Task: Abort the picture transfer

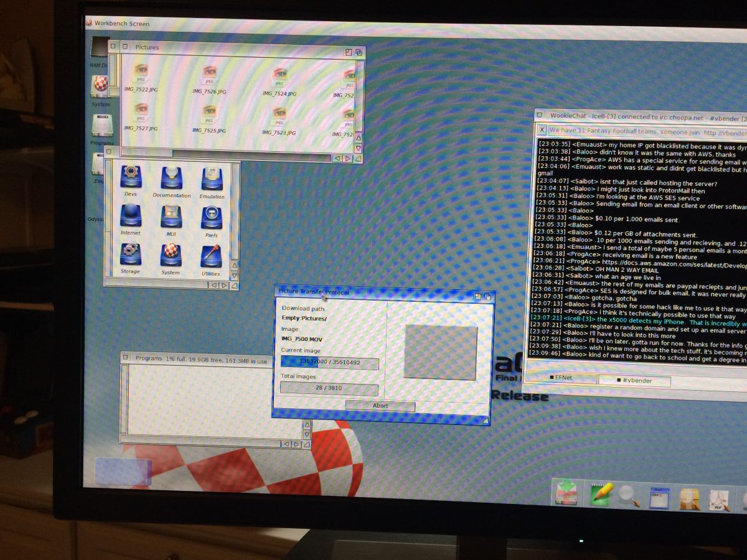Action: click(380, 406)
